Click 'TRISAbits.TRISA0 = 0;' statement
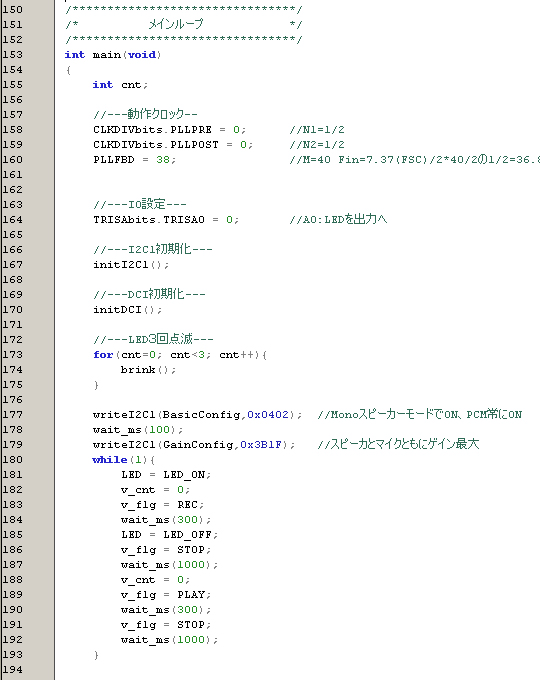540x680 pixels. (166, 220)
